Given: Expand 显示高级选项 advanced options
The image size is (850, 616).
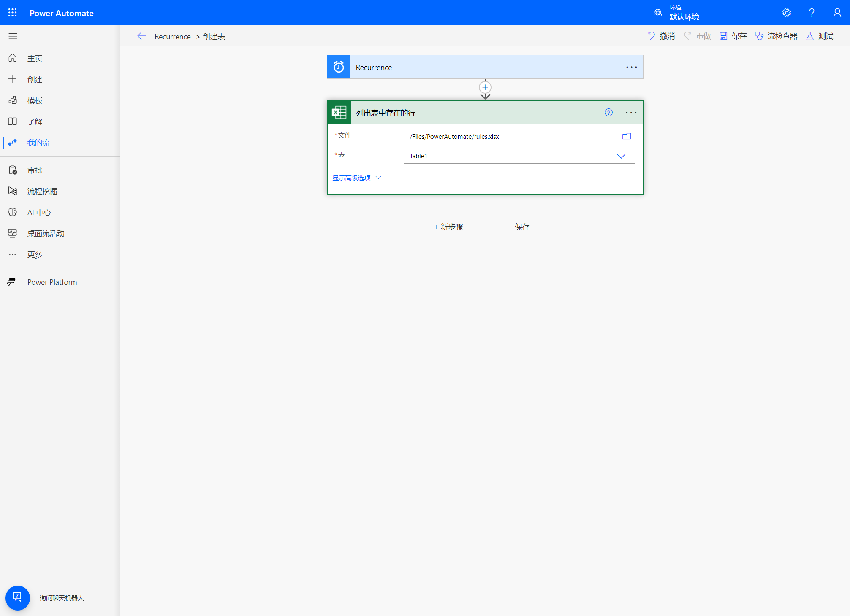Looking at the screenshot, I should [357, 178].
